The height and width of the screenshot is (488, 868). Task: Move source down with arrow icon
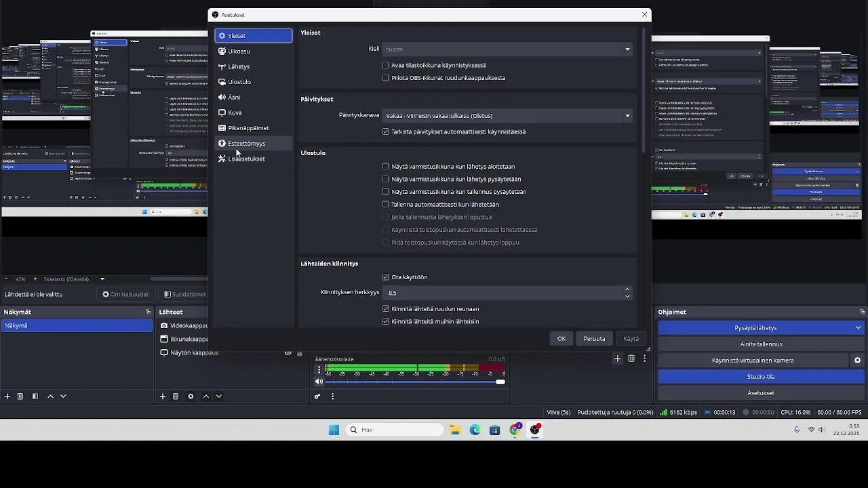click(x=218, y=396)
